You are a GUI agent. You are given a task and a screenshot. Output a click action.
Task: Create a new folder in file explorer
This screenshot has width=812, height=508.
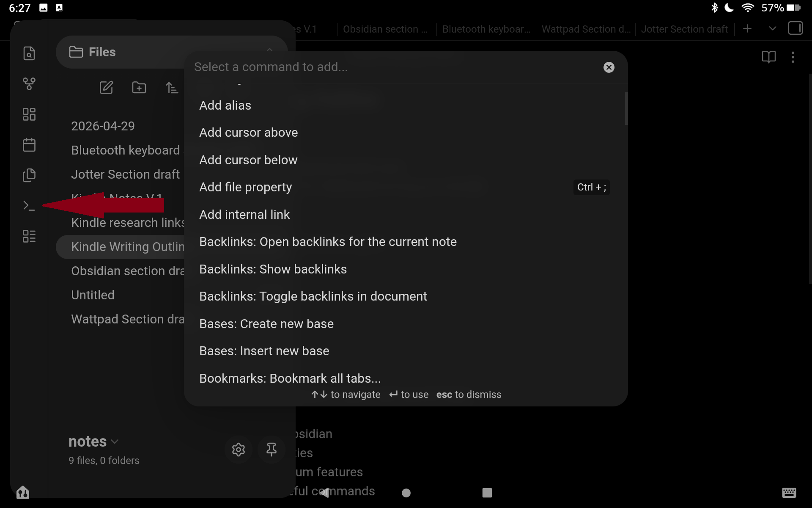[x=139, y=88]
